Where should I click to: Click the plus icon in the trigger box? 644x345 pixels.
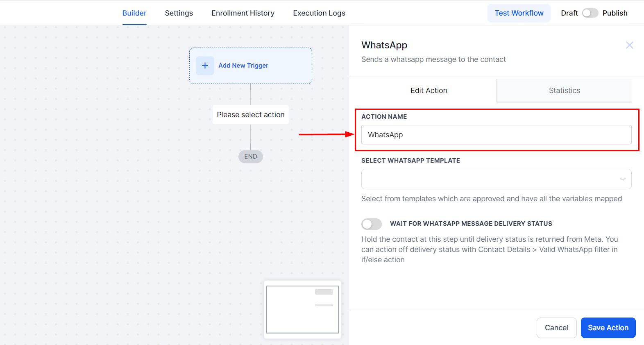click(x=205, y=66)
